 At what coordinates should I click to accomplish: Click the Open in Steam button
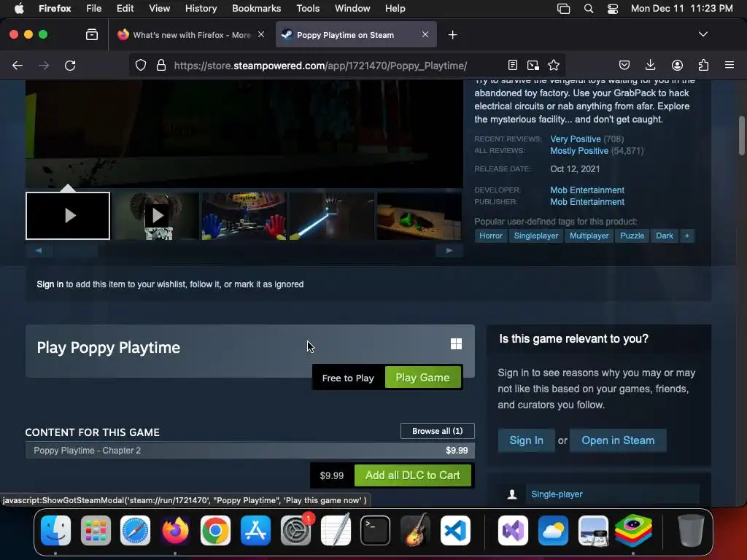pos(618,440)
